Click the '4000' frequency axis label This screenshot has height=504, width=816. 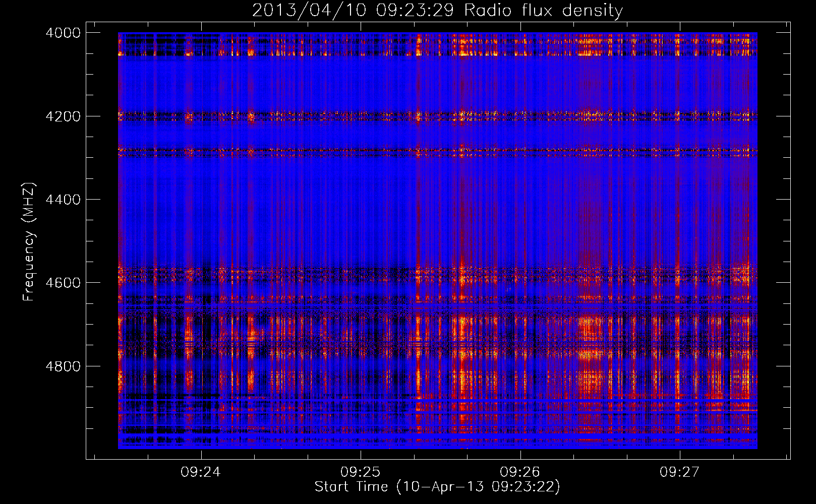pyautogui.click(x=63, y=33)
